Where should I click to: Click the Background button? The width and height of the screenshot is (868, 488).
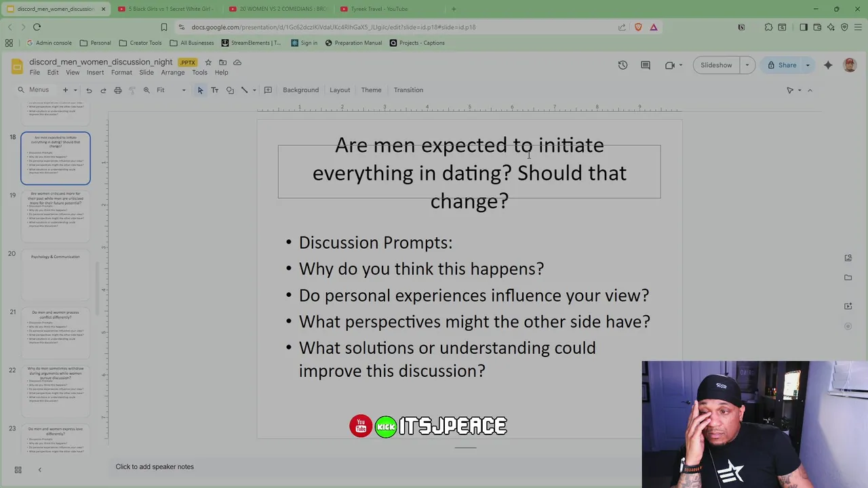pos(300,90)
